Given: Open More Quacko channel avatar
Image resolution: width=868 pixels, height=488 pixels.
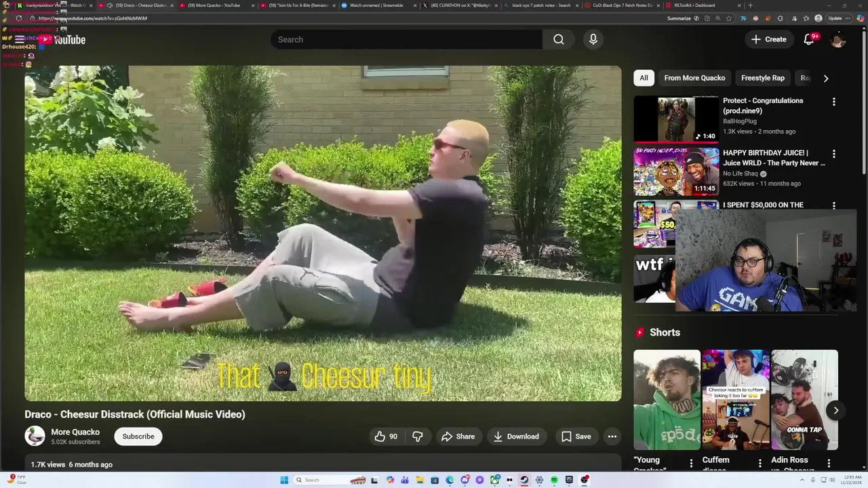Looking at the screenshot, I should (35, 436).
